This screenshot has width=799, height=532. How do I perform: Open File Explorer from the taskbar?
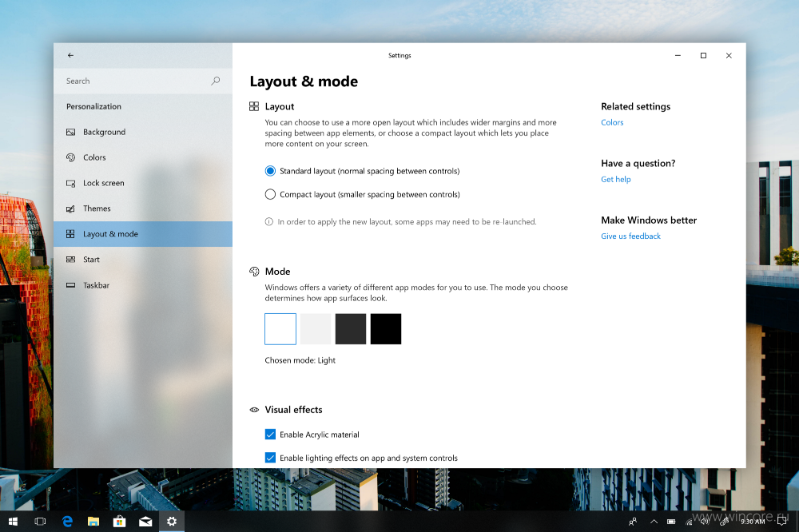pyautogui.click(x=93, y=522)
